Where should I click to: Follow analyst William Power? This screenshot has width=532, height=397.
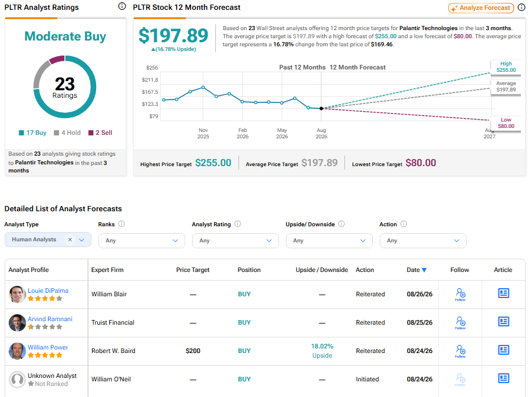460,351
